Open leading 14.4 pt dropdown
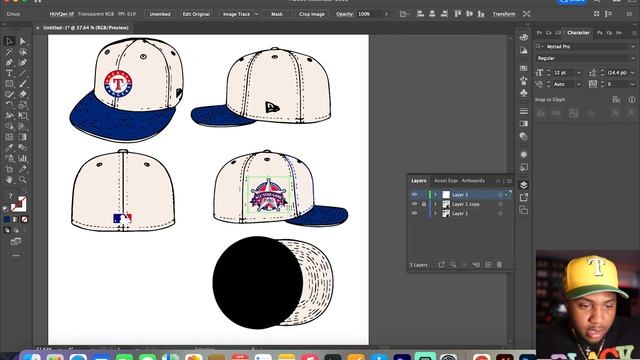This screenshot has width=640, height=360. [633, 73]
